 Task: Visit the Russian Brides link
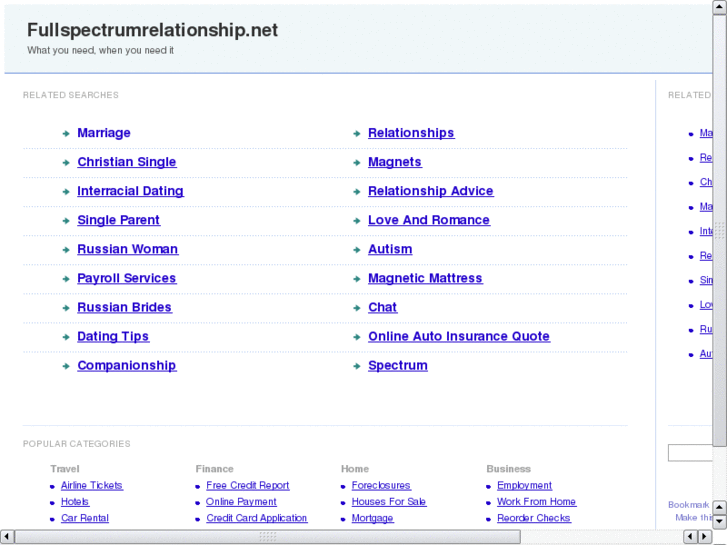tap(124, 307)
